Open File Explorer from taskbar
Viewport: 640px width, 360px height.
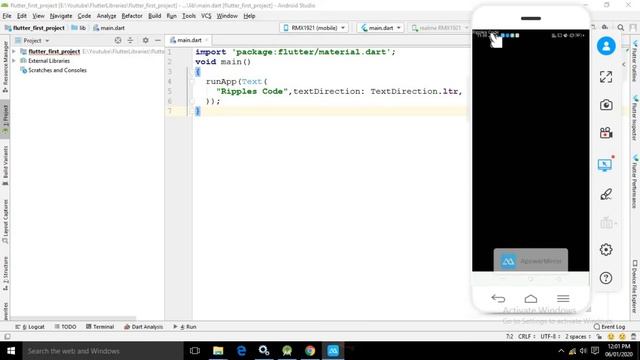pos(218,351)
